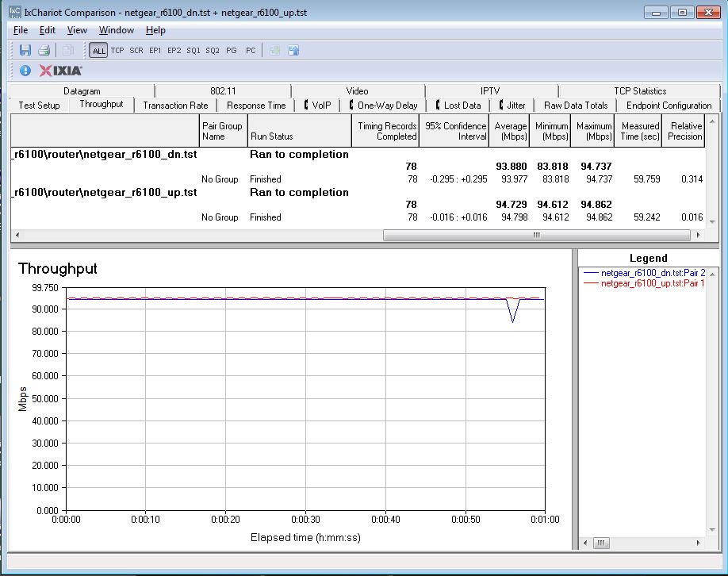Click the Minimum (Mbps) column header
The image size is (728, 576).
[550, 131]
